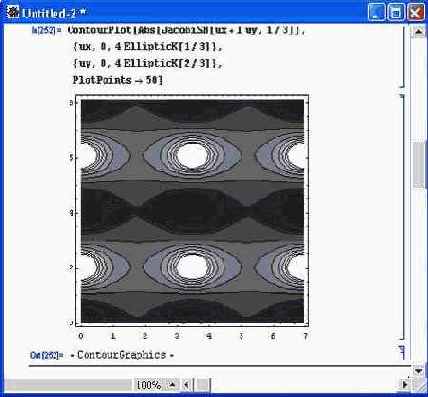Select the ContourGraphics output cell bracket

[x=403, y=353]
